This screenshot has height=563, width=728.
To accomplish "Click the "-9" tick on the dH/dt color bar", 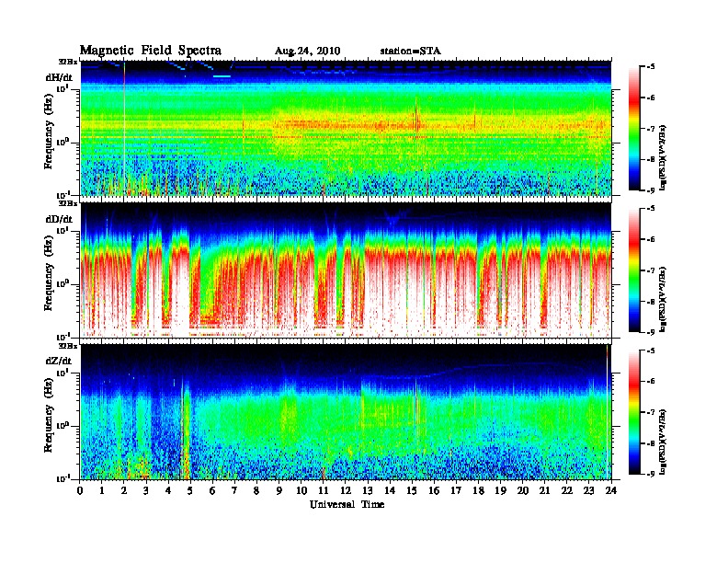I will [x=652, y=190].
